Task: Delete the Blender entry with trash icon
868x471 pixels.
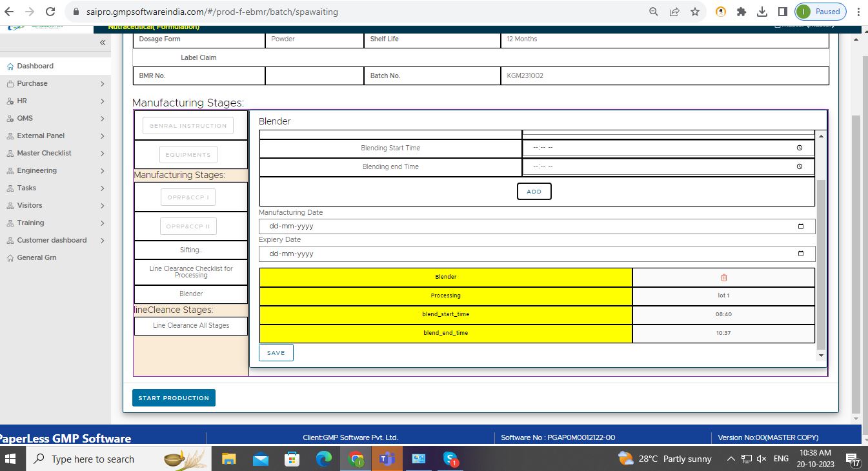Action: point(723,277)
